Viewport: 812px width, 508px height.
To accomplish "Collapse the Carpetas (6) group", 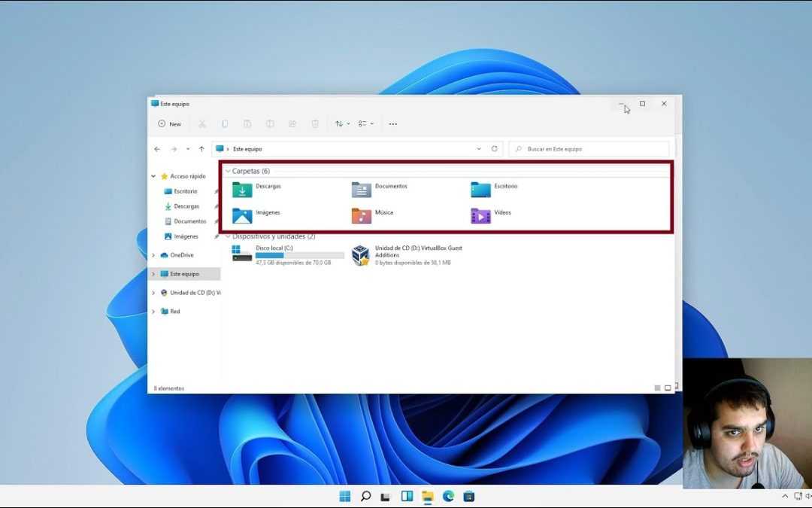I will point(228,171).
